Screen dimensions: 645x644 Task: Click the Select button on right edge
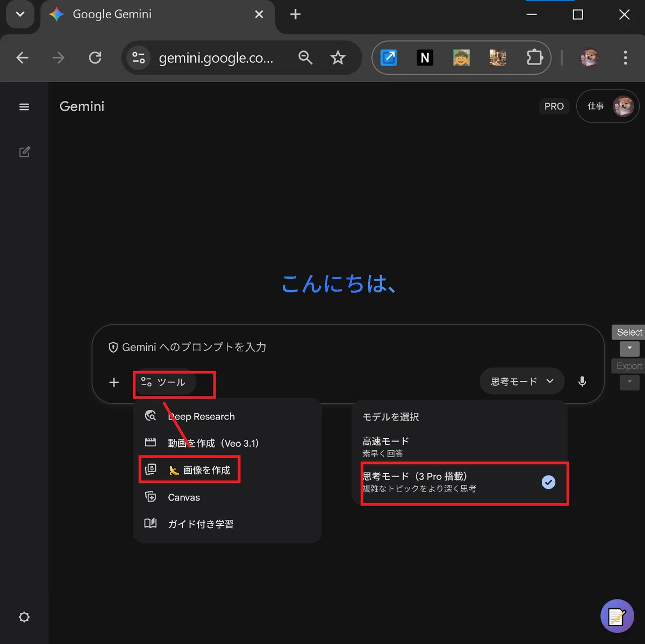click(x=629, y=332)
